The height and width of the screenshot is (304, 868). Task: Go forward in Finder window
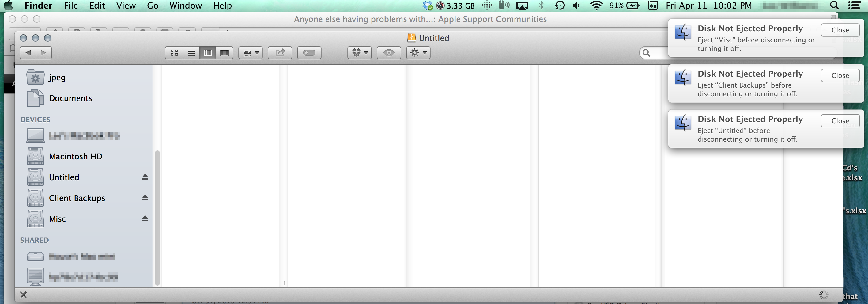44,53
